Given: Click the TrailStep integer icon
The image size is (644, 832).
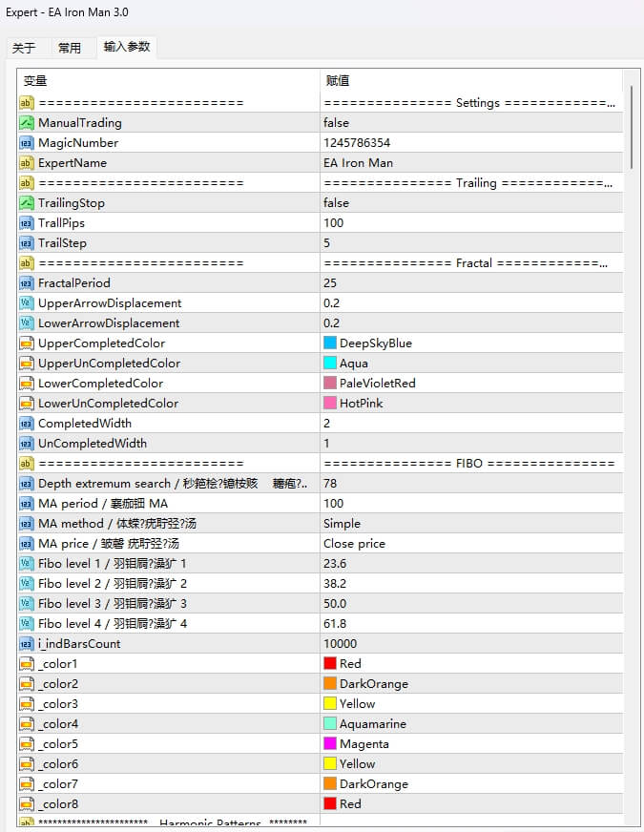Looking at the screenshot, I should tap(27, 243).
